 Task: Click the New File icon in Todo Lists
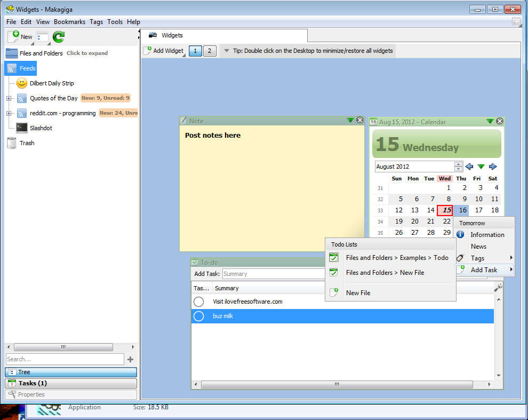pyautogui.click(x=334, y=292)
